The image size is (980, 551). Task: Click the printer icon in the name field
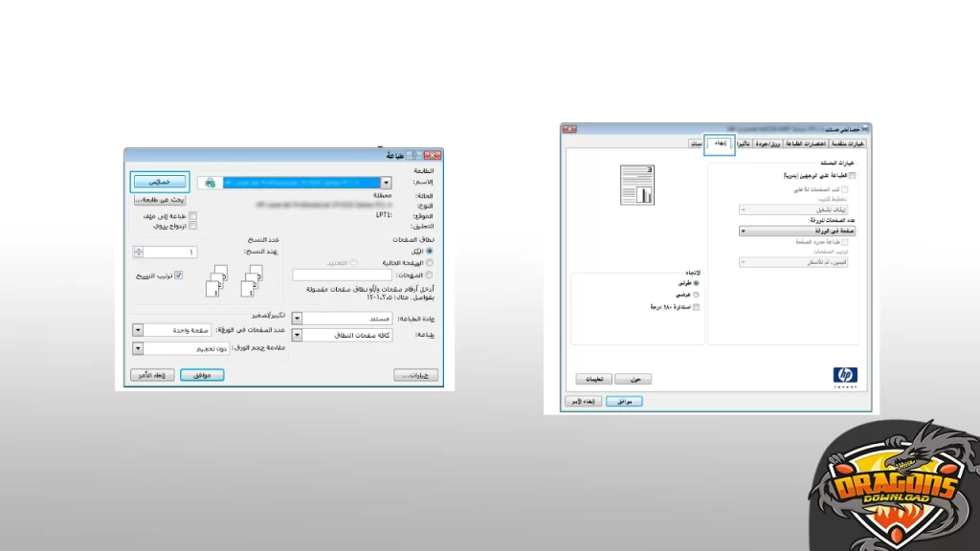(210, 183)
